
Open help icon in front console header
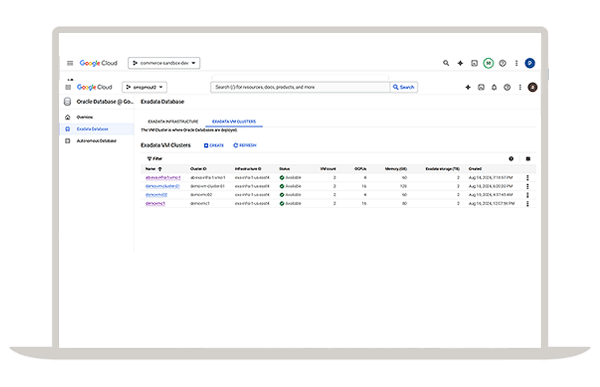tap(507, 87)
